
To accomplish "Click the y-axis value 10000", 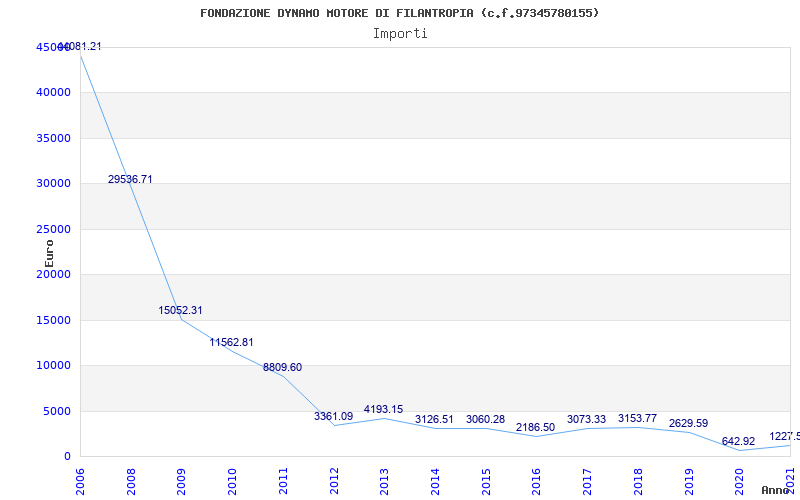I will pos(53,365).
